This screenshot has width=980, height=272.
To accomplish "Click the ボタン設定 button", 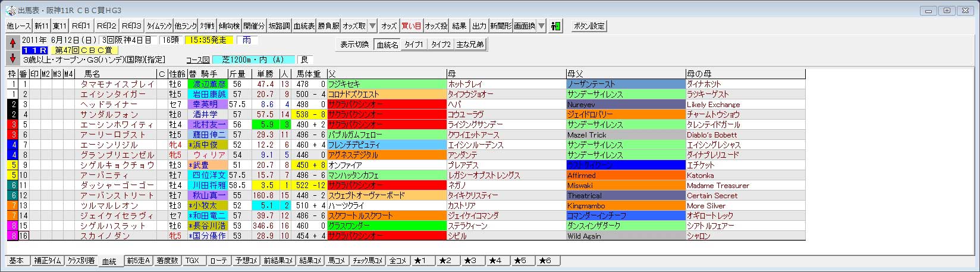I will pyautogui.click(x=589, y=26).
